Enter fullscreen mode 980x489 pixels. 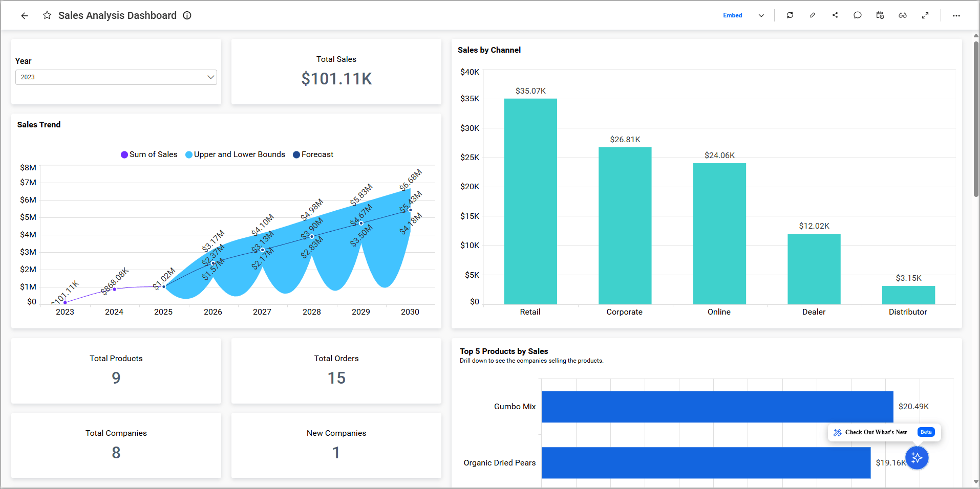[925, 15]
